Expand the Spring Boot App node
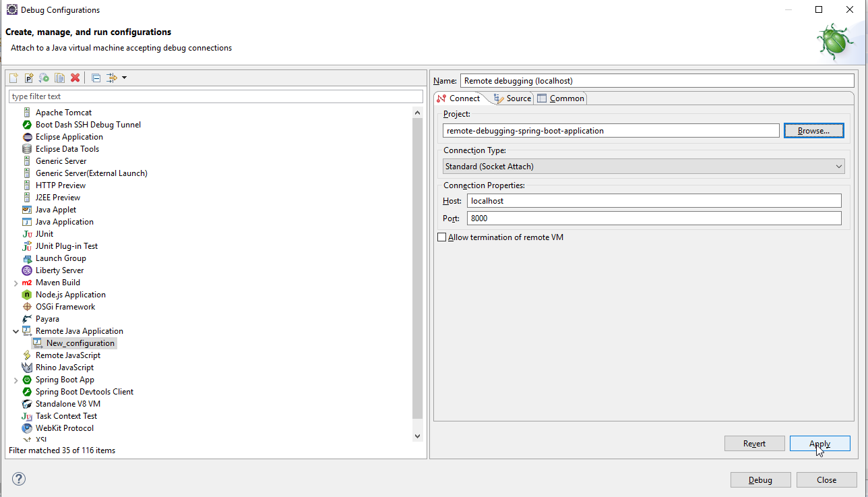The width and height of the screenshot is (868, 497). point(15,380)
